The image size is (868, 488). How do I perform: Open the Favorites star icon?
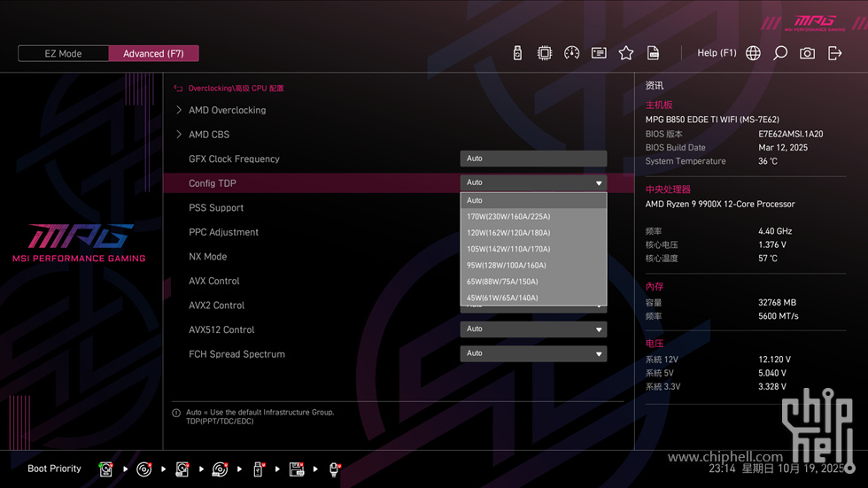[626, 53]
